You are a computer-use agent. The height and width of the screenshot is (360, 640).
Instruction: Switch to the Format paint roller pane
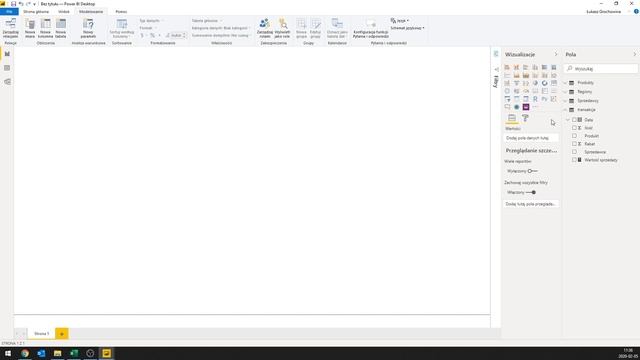(525, 118)
